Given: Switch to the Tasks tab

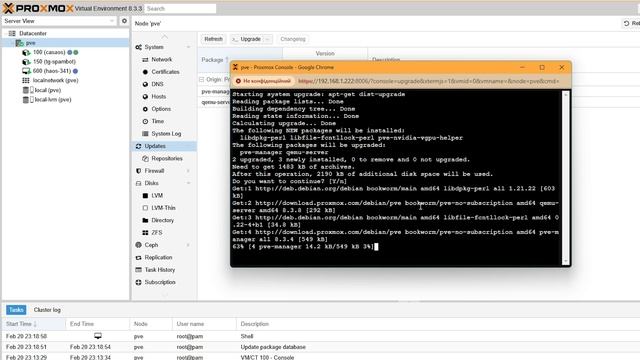Looking at the screenshot, I should click(16, 310).
